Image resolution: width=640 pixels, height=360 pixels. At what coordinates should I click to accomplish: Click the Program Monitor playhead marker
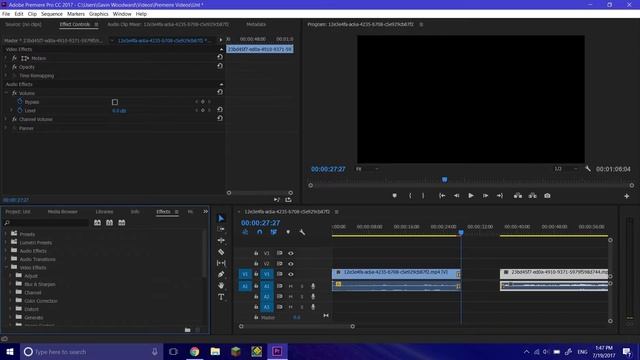coord(444,180)
